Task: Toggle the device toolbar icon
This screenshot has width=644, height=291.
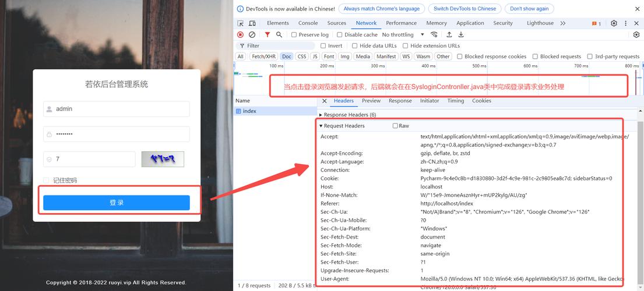Action: coord(253,23)
